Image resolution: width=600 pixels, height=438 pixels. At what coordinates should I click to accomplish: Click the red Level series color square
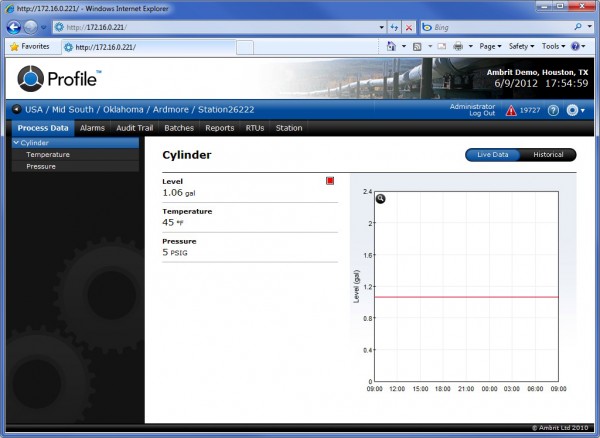click(330, 181)
